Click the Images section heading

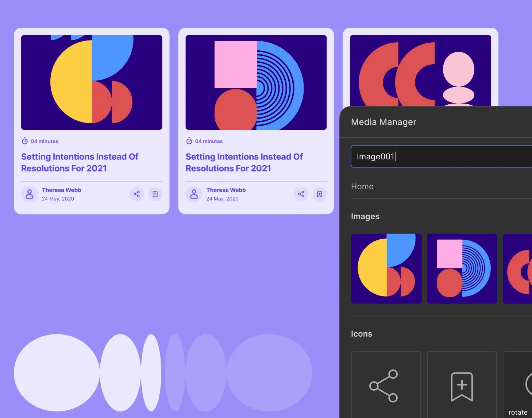pos(365,216)
